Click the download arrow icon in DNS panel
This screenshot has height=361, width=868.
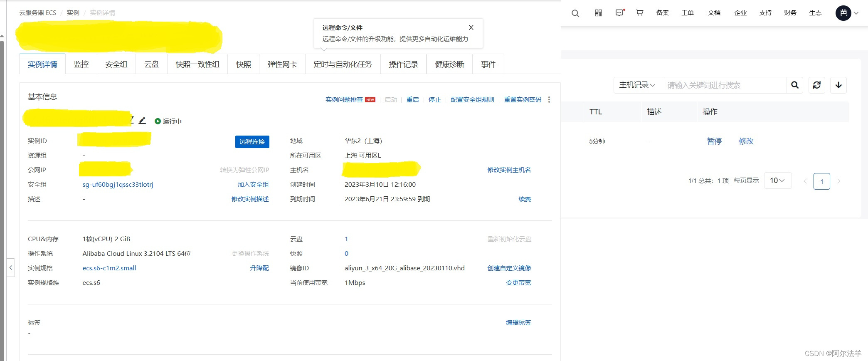[x=838, y=85]
